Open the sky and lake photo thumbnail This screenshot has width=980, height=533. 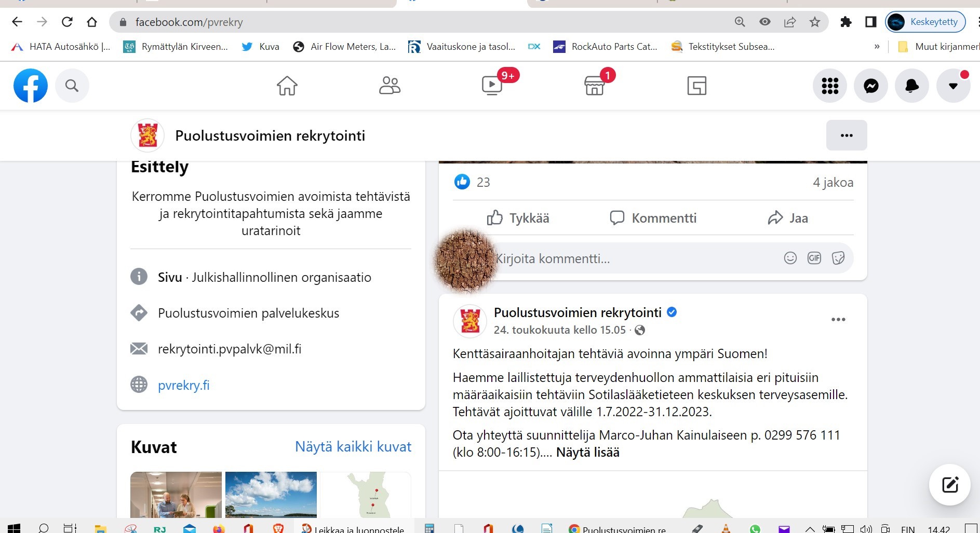271,495
